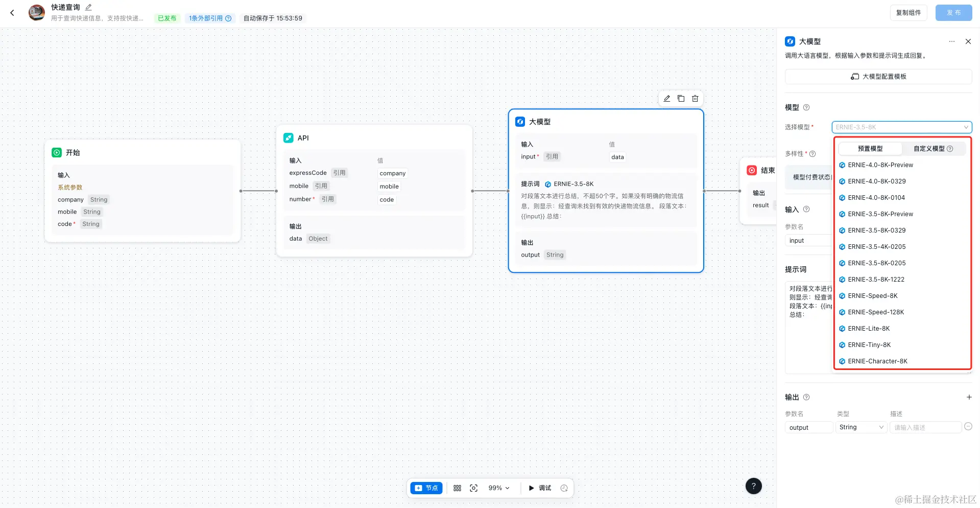The image size is (980, 508).
Task: Click the fit-to-view icon in bottom toolbar
Action: click(474, 488)
